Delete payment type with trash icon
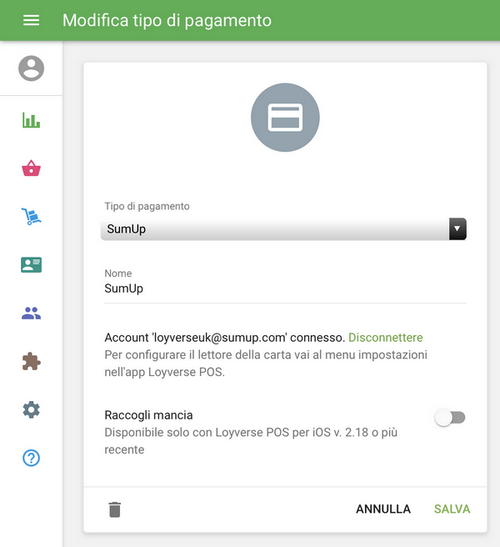The image size is (500, 547). tap(114, 510)
